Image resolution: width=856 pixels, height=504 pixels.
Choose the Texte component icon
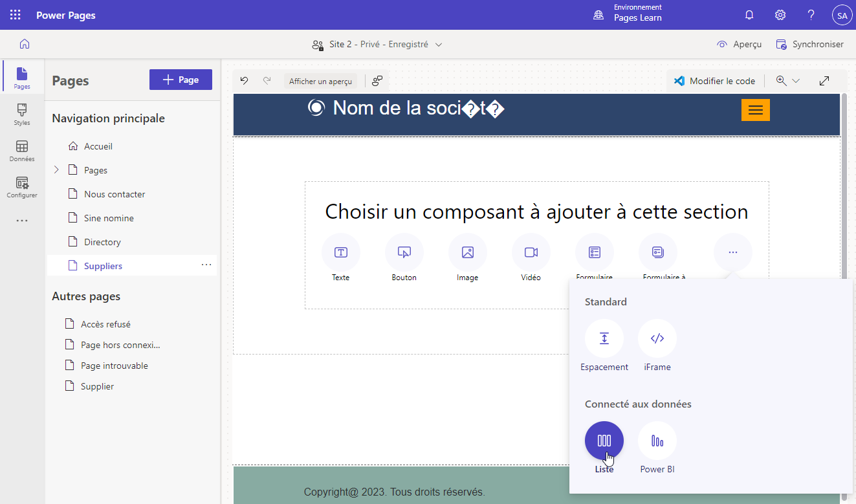tap(340, 252)
